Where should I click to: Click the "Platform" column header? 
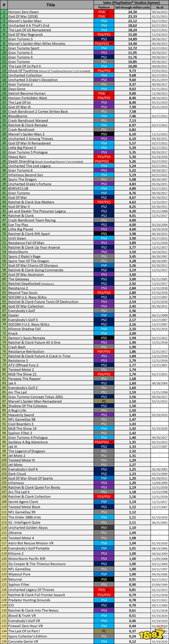pos(104,7)
